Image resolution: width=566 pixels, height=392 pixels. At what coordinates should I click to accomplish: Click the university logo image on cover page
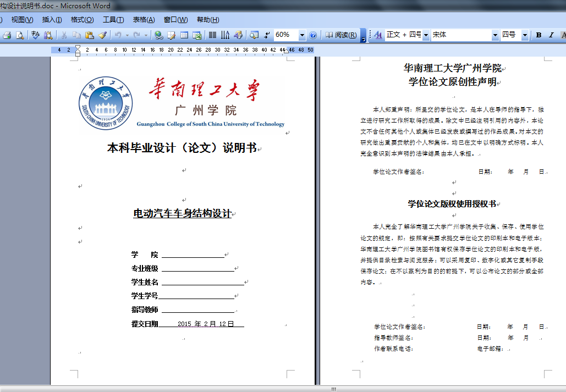pos(106,103)
